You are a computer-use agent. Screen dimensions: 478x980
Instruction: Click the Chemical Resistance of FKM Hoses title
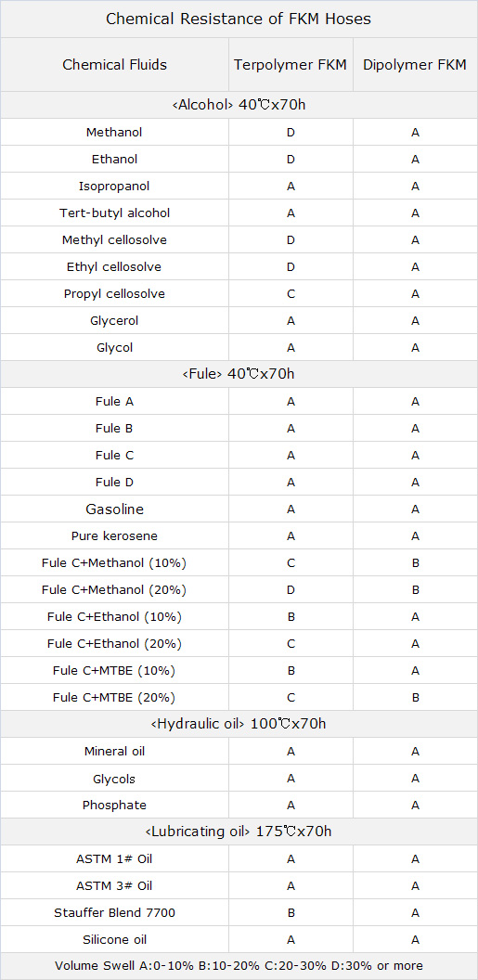(239, 19)
